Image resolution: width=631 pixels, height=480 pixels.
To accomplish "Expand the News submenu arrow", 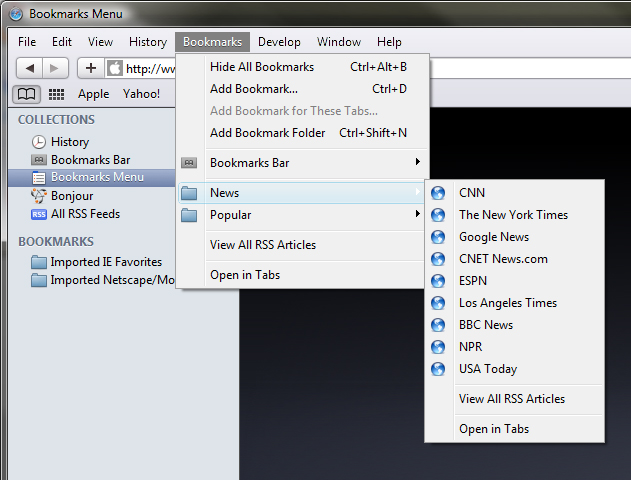I will (x=417, y=192).
